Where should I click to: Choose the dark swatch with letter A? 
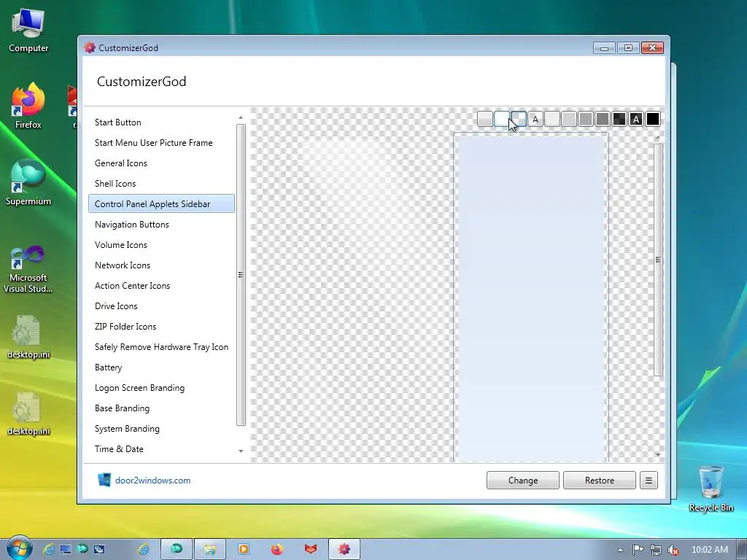pyautogui.click(x=636, y=119)
